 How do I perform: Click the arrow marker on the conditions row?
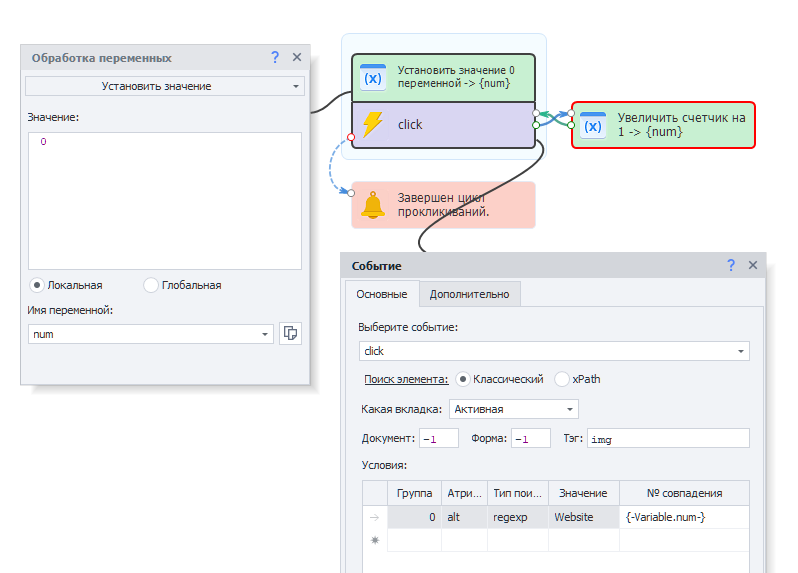[375, 517]
